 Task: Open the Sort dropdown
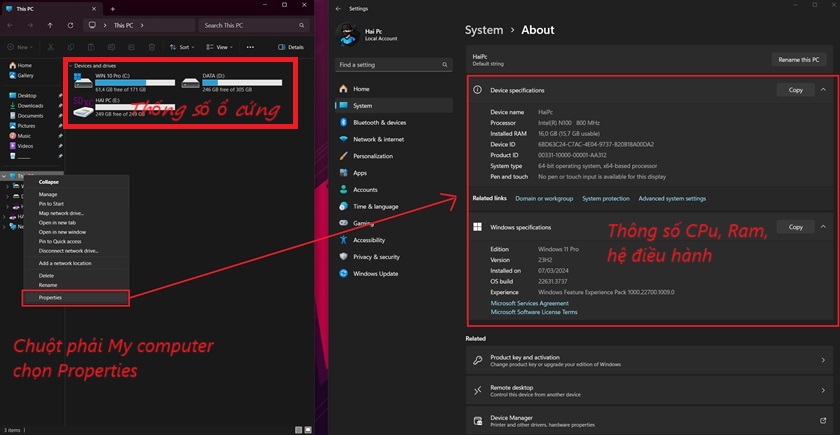pyautogui.click(x=181, y=47)
